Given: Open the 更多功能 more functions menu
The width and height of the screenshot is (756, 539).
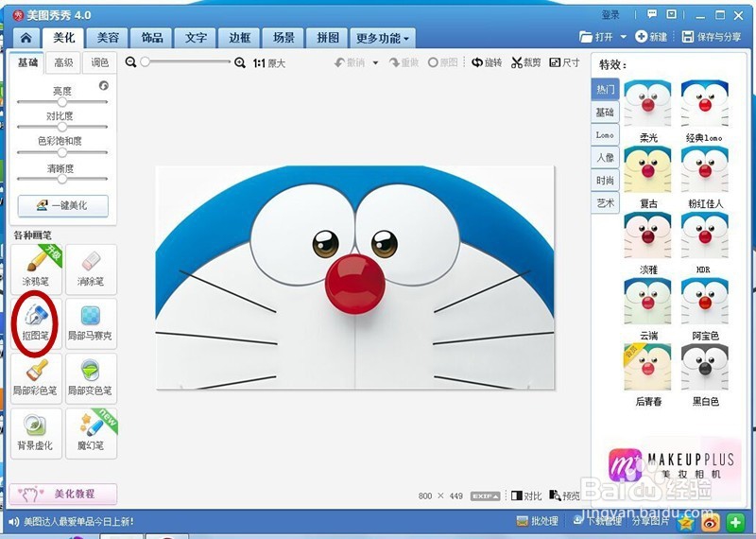Looking at the screenshot, I should (383, 38).
